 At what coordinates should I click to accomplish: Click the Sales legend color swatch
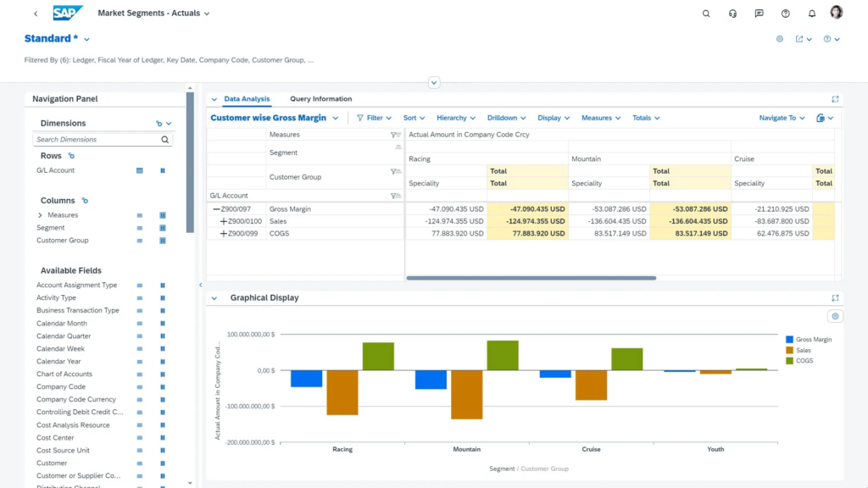tap(790, 350)
